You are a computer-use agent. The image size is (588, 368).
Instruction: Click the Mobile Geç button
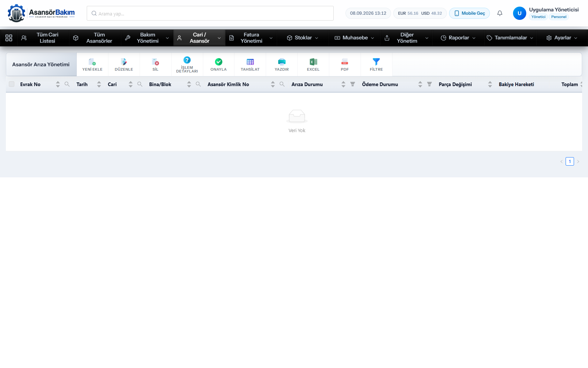point(469,13)
